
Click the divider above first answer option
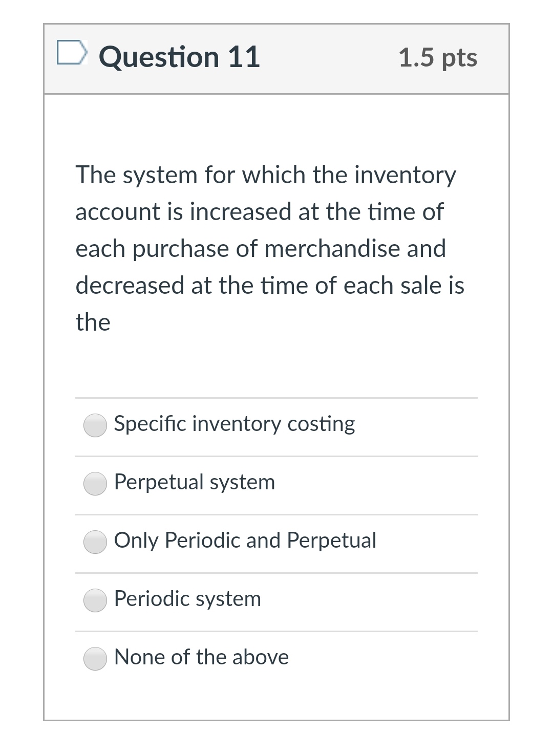pyautogui.click(x=276, y=398)
